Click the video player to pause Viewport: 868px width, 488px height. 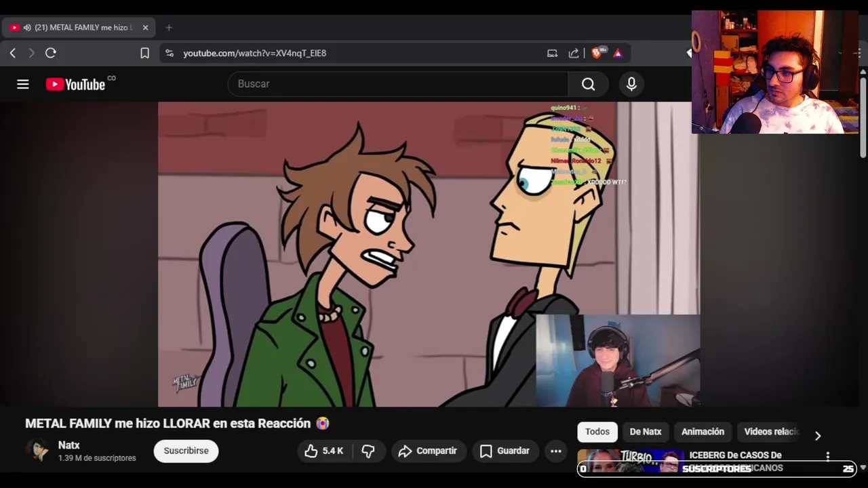coord(429,254)
